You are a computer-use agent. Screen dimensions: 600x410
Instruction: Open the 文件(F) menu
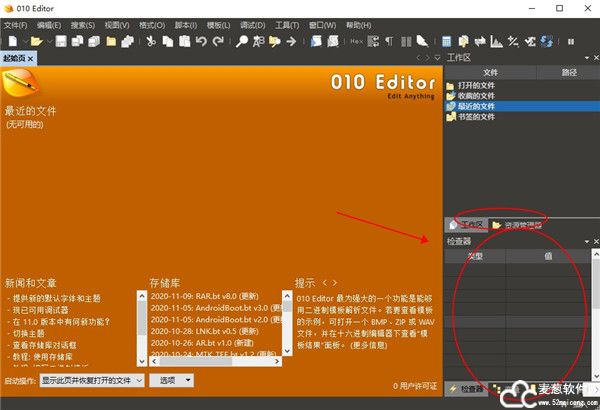[16, 25]
